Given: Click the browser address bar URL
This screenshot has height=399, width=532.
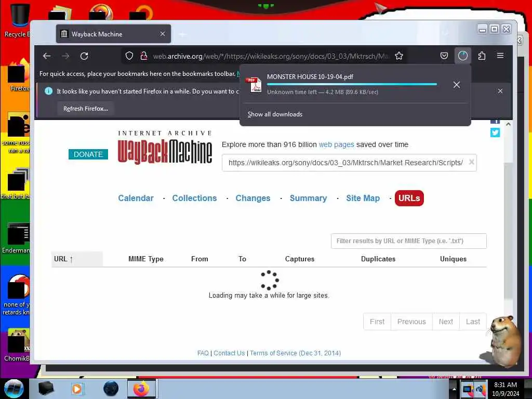Looking at the screenshot, I should point(270,56).
